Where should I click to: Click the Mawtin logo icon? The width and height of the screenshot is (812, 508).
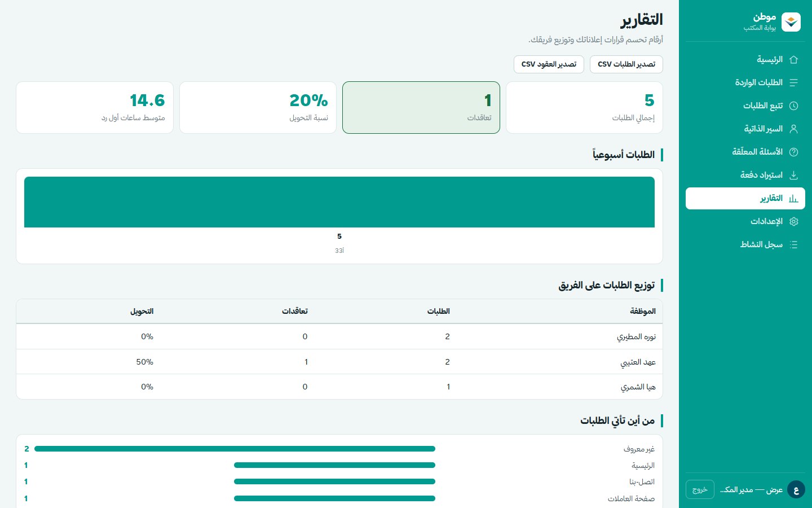coord(791,22)
